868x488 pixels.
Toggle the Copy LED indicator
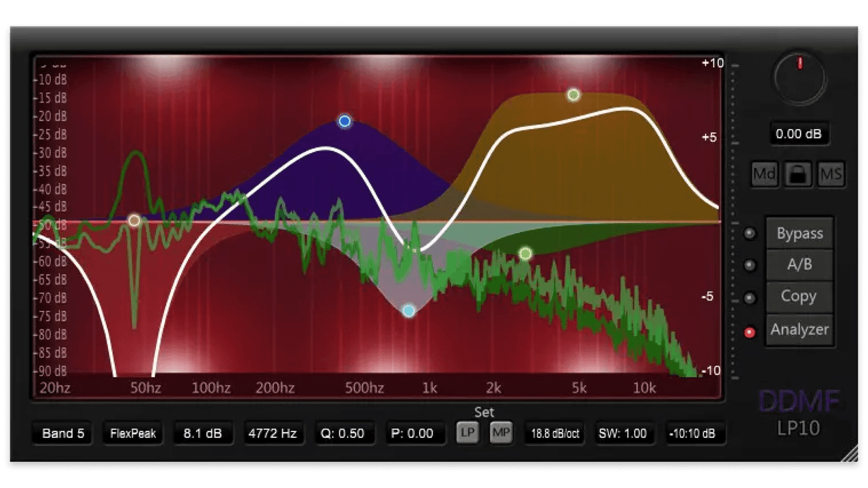(750, 297)
